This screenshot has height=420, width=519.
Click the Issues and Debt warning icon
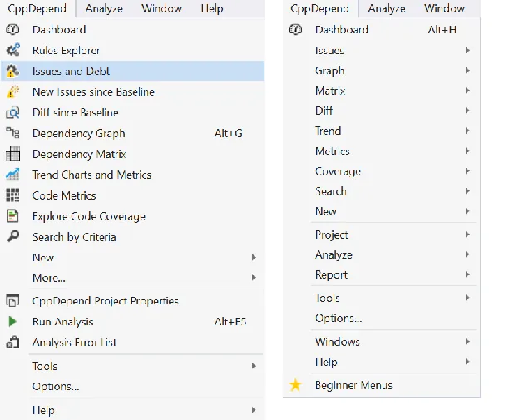(12, 71)
